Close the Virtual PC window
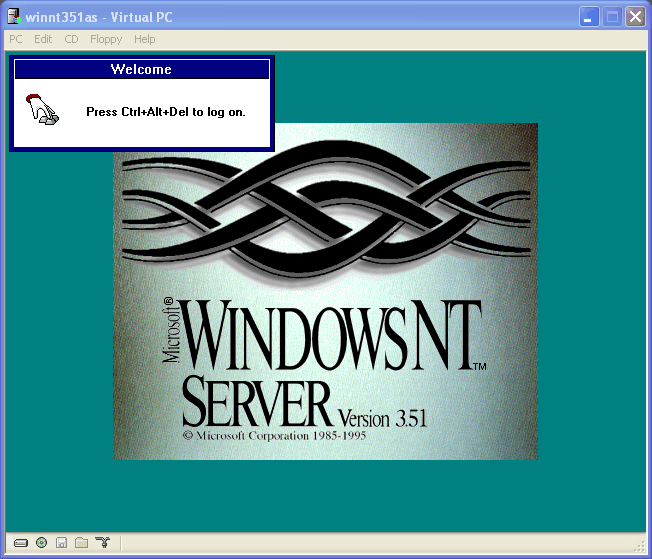The width and height of the screenshot is (652, 559). click(635, 17)
